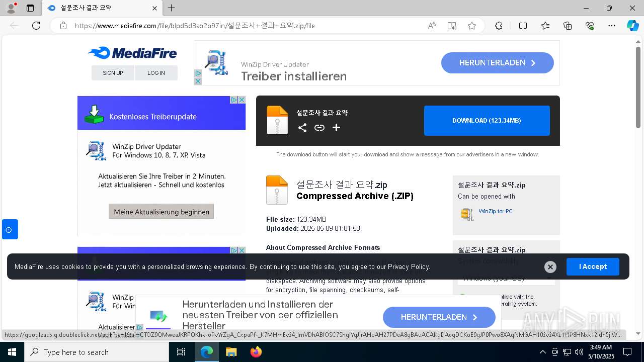Click HERUNTERLADEN in bottom banner ad
The width and height of the screenshot is (644, 362).
point(439,317)
